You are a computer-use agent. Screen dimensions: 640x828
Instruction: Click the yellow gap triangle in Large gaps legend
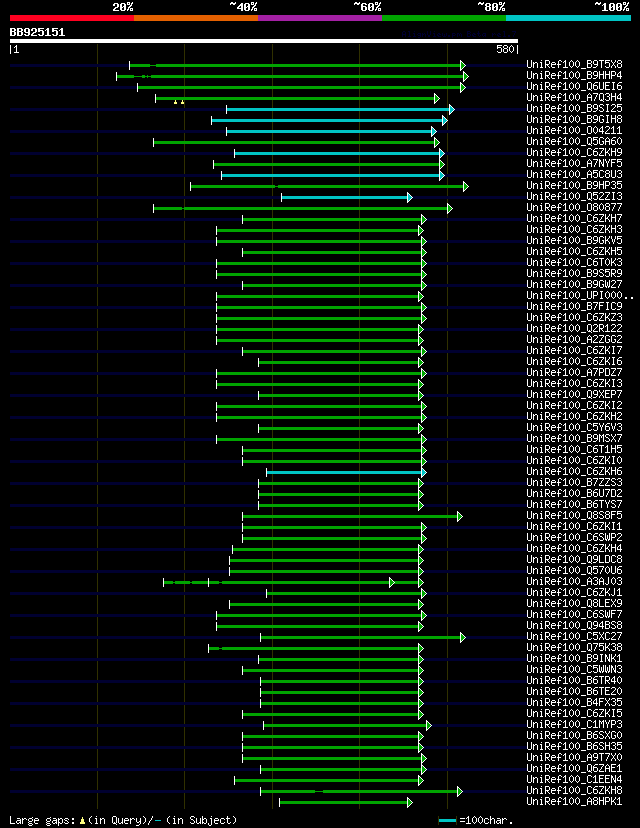[82, 821]
